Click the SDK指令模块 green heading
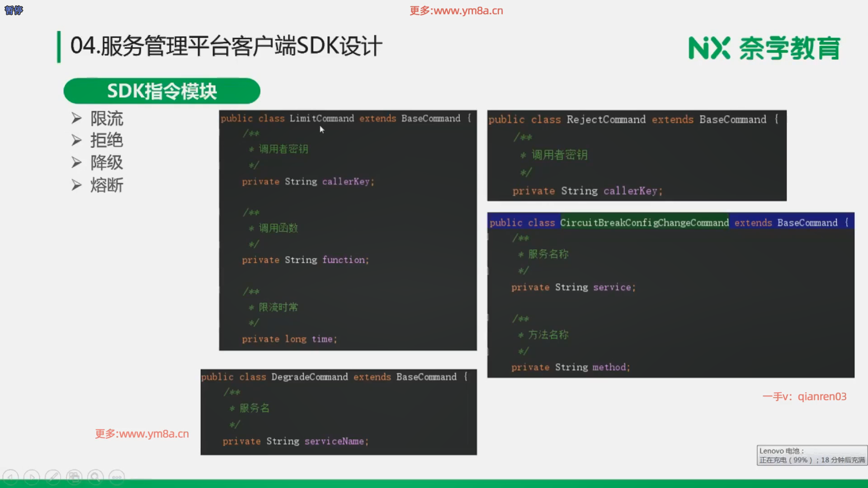 (162, 91)
